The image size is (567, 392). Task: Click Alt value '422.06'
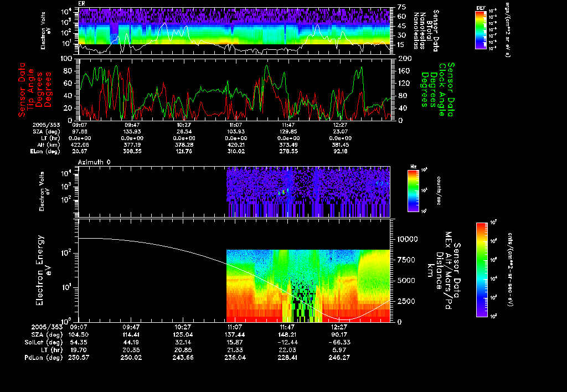point(80,145)
